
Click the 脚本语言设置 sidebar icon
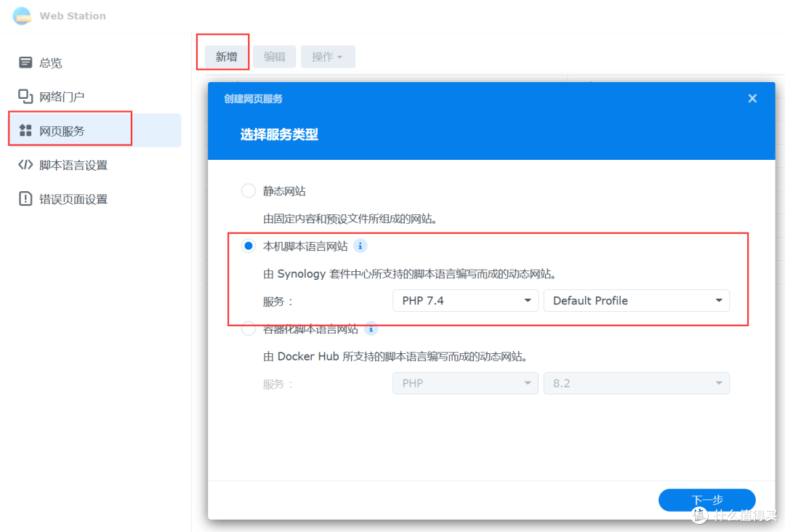(24, 165)
